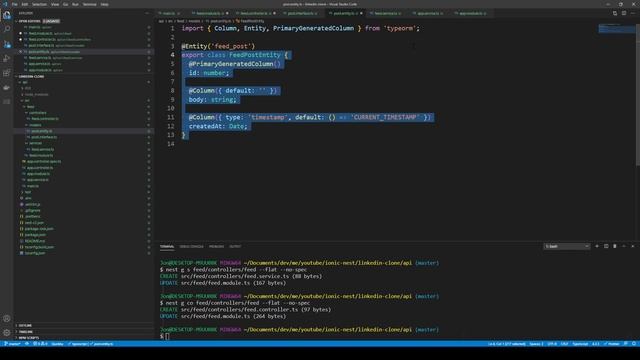
Task: Click the sync changes icon in status bar
Action: (x=27, y=344)
